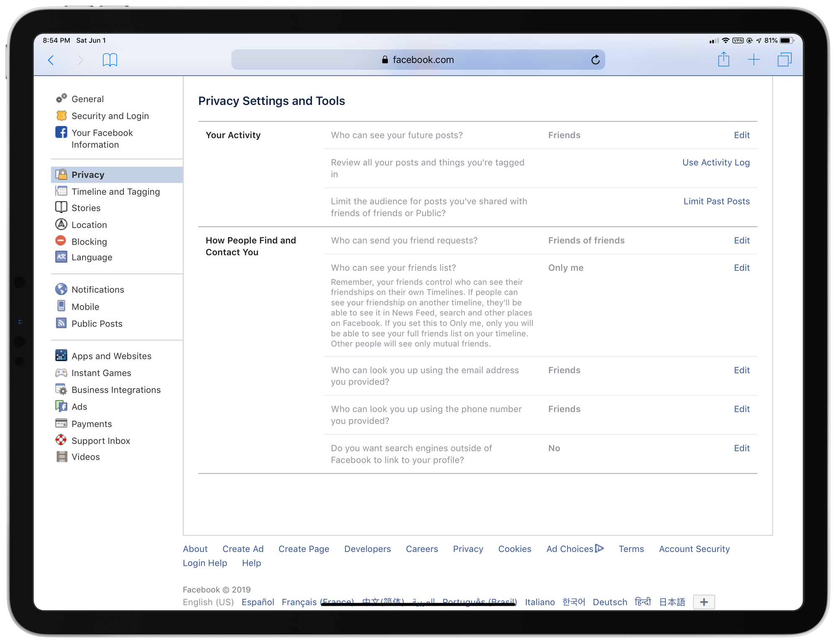Open Notifications settings

point(98,290)
